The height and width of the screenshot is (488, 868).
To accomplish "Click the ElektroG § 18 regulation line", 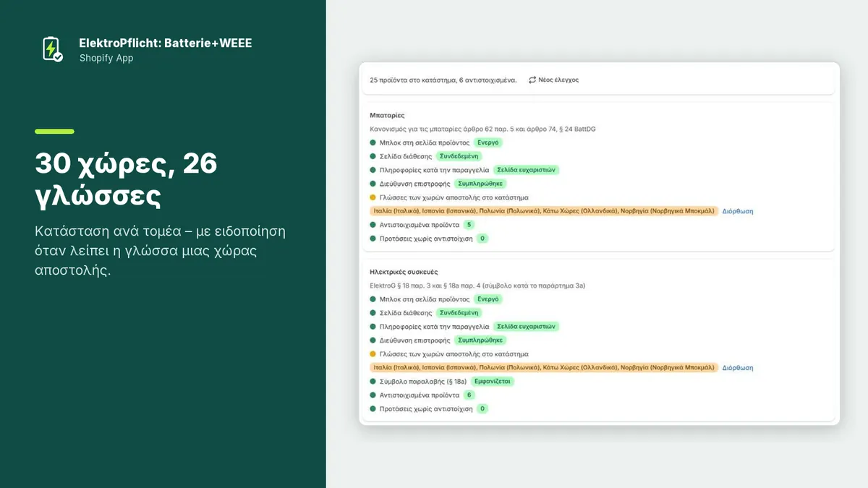I will [477, 286].
